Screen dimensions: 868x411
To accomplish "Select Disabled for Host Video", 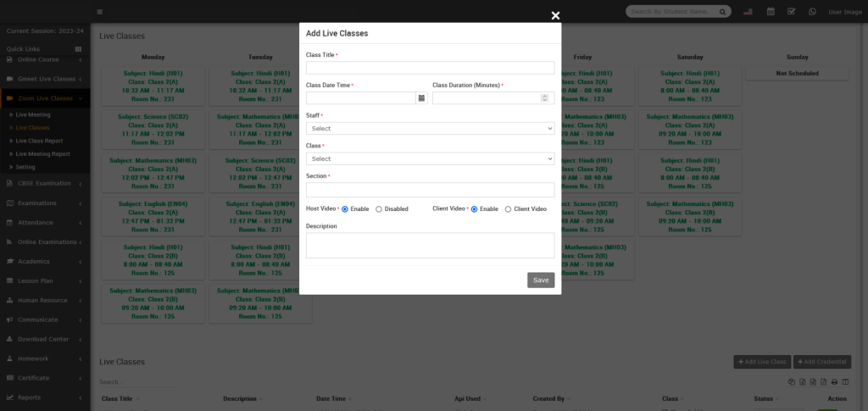I will click(379, 208).
